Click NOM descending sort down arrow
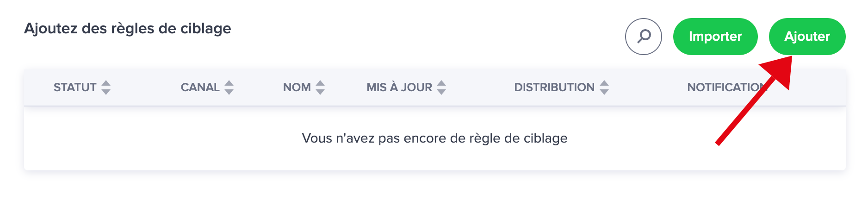Screen dimensions: 868x200 (x=320, y=92)
